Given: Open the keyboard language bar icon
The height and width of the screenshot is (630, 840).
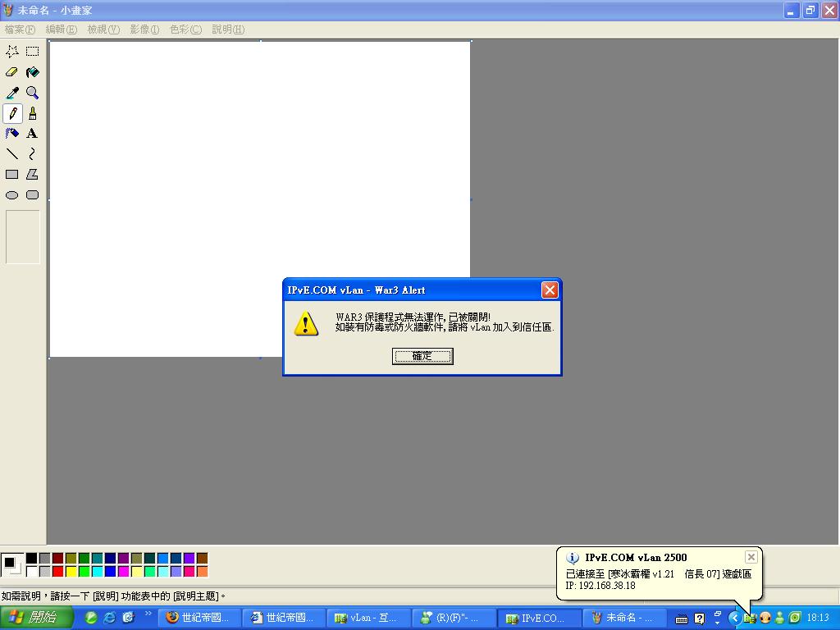Looking at the screenshot, I should pos(682,619).
